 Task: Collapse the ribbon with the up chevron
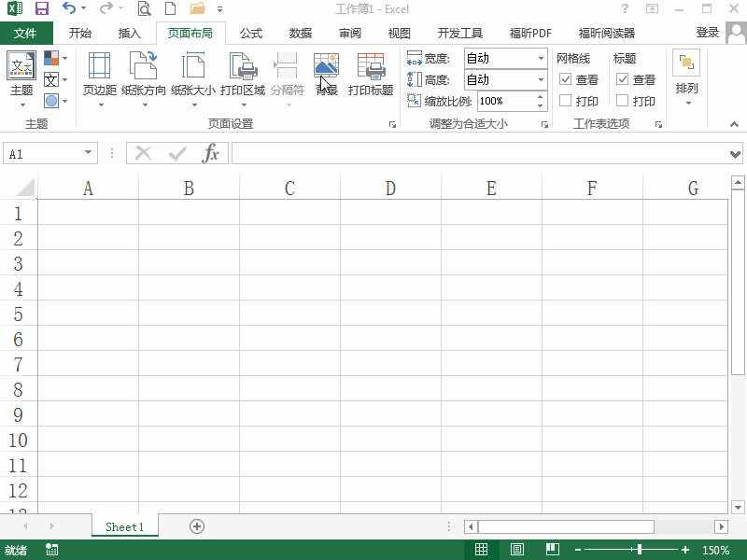(734, 124)
